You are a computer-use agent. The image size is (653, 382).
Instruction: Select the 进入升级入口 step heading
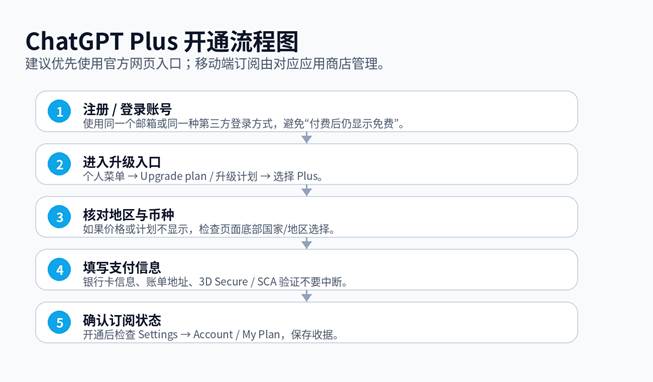tap(122, 162)
